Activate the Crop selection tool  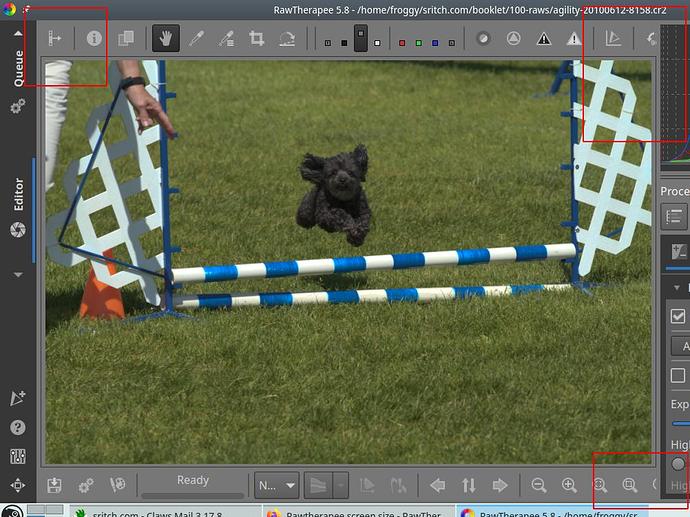257,38
